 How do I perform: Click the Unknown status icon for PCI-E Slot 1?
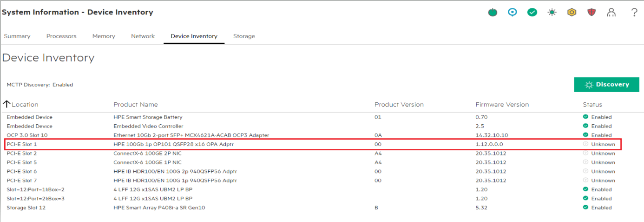point(585,144)
